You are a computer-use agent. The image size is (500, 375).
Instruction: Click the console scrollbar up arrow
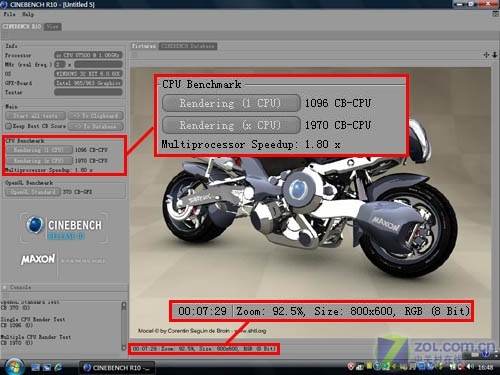coord(124,305)
